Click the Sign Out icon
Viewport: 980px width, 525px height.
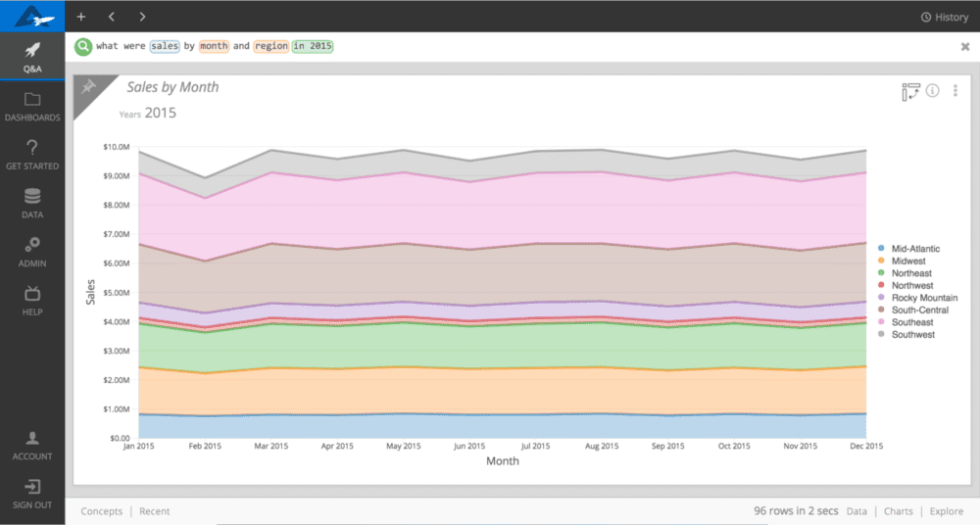pyautogui.click(x=32, y=486)
